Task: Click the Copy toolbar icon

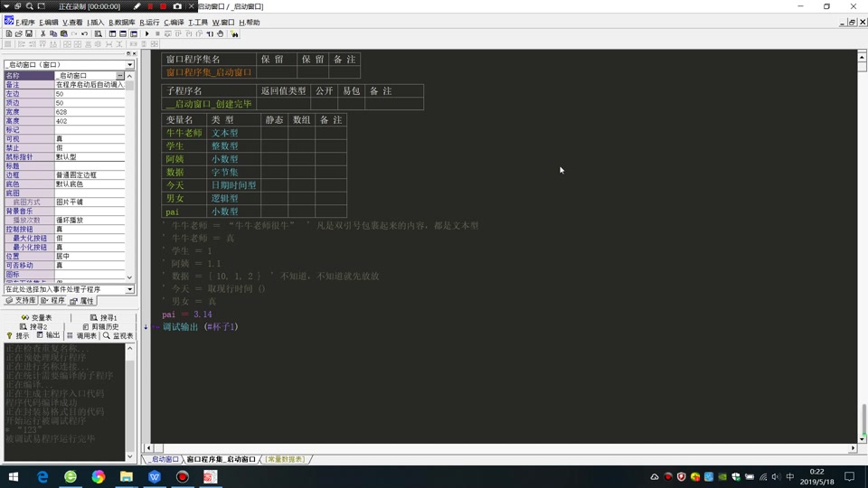Action: point(53,33)
